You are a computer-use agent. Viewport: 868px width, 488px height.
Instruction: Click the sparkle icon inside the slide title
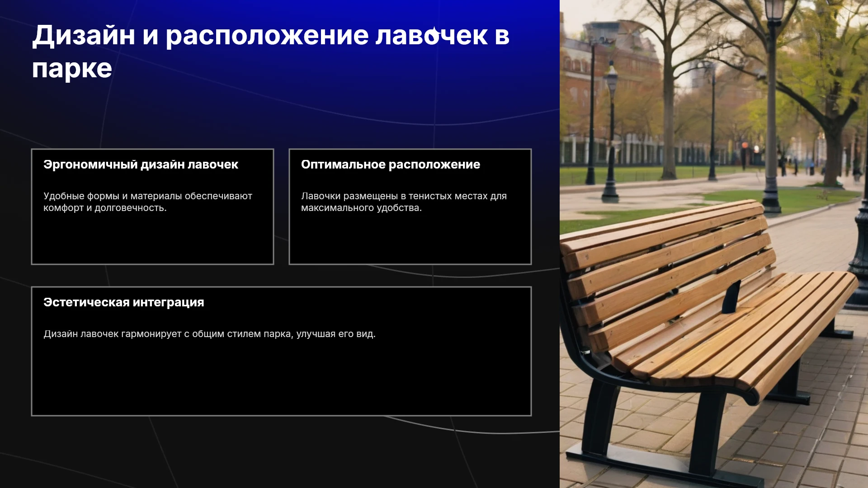434,34
